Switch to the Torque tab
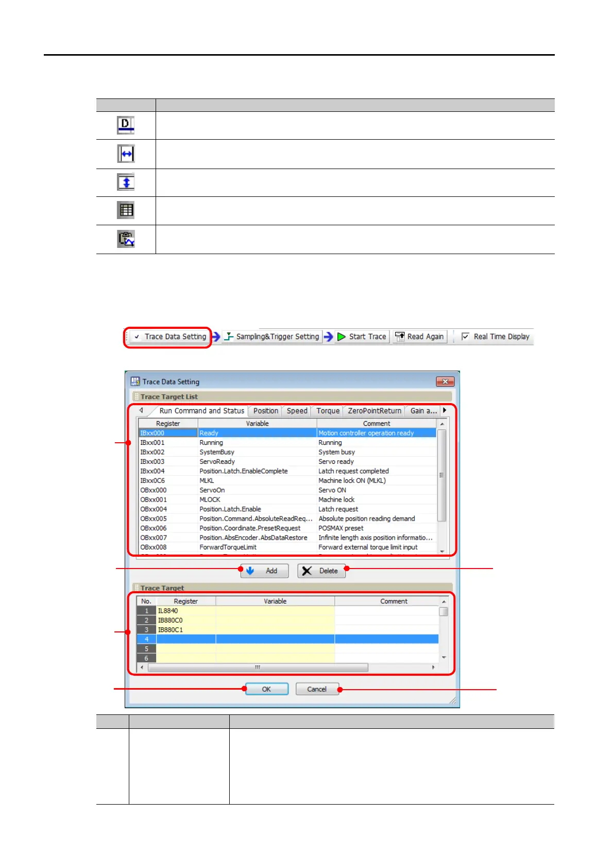613x868 pixels. 328,411
